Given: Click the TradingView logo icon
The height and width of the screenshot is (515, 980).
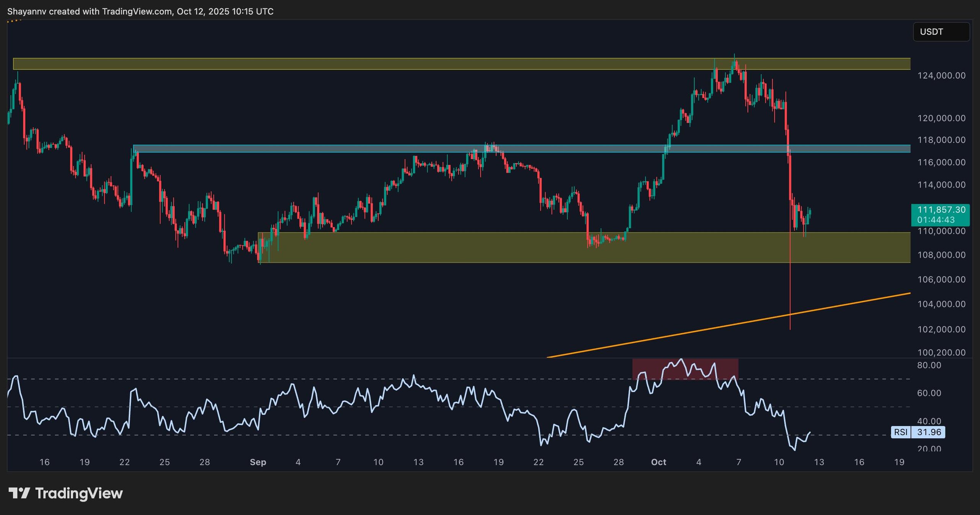Looking at the screenshot, I should click(x=19, y=493).
